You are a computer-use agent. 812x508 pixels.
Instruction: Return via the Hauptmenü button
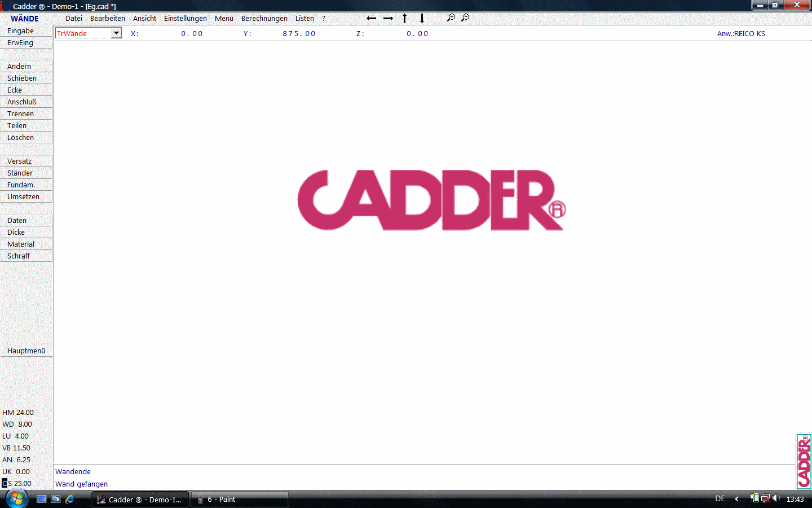tap(27, 351)
